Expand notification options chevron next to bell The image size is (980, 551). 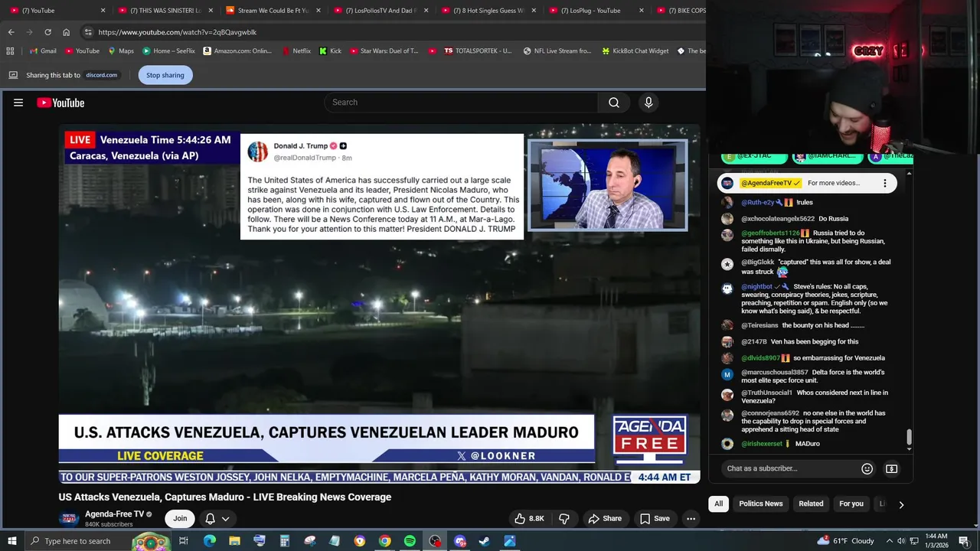pos(225,518)
